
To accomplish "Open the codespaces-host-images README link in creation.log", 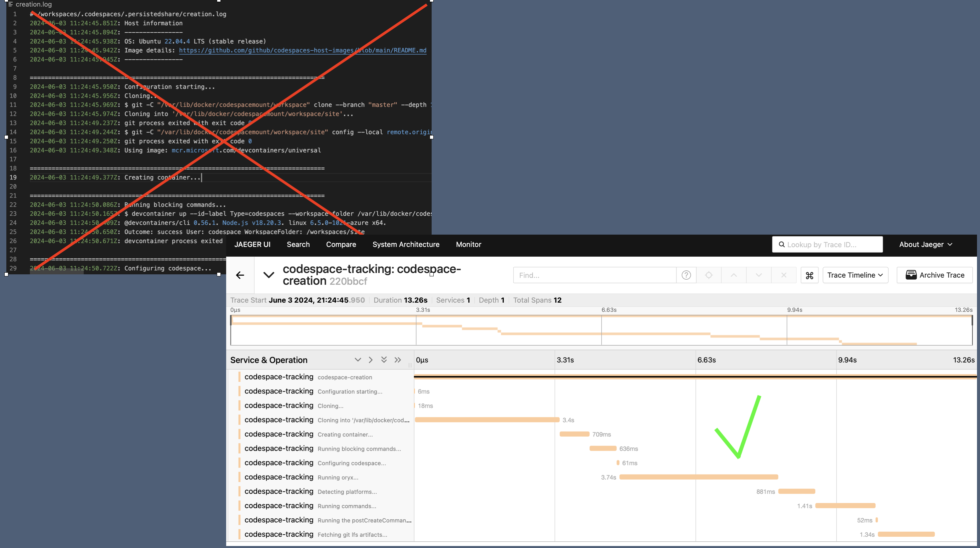I will coord(303,50).
